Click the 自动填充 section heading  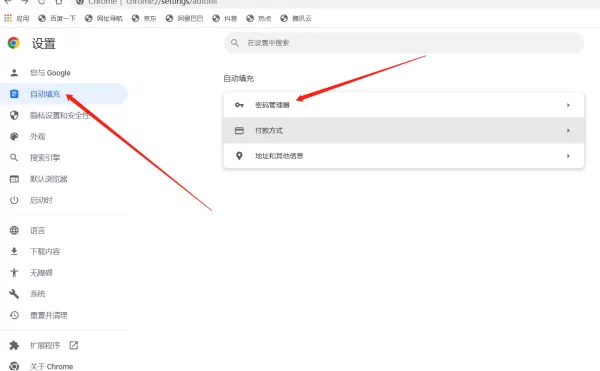(238, 78)
